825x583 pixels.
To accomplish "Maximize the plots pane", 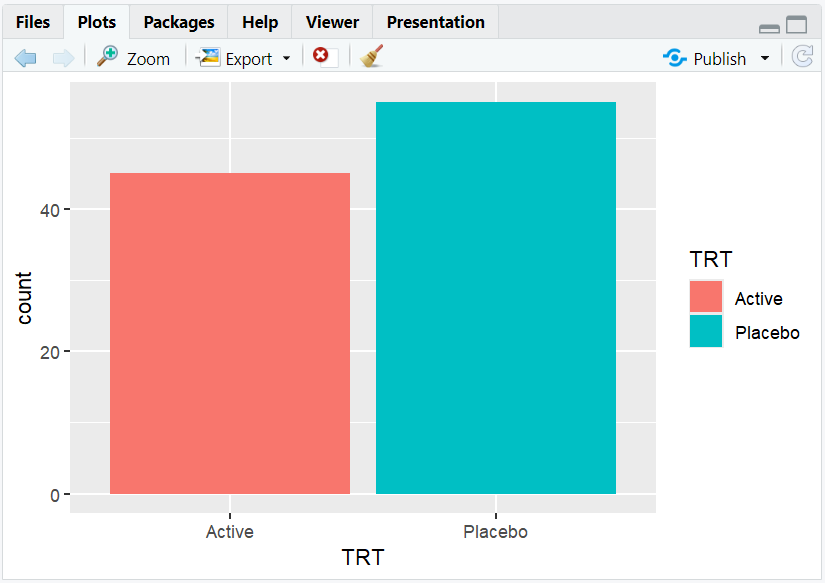I will (x=796, y=26).
